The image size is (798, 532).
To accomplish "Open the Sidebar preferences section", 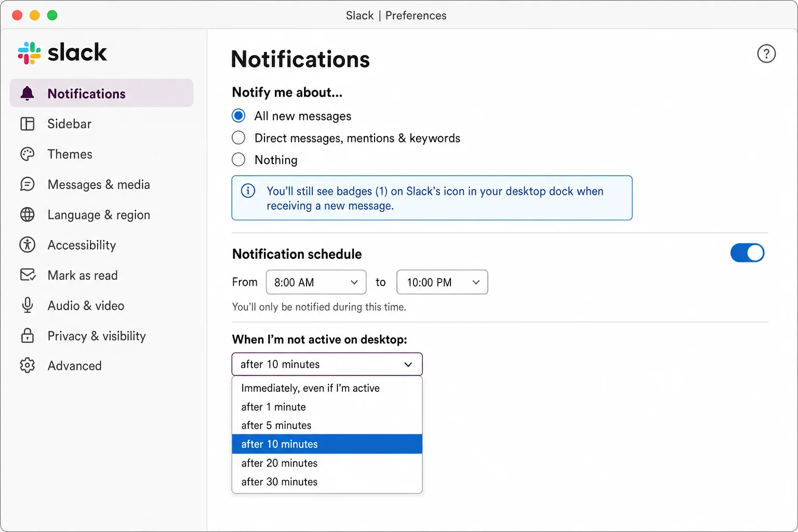I will coord(101,124).
